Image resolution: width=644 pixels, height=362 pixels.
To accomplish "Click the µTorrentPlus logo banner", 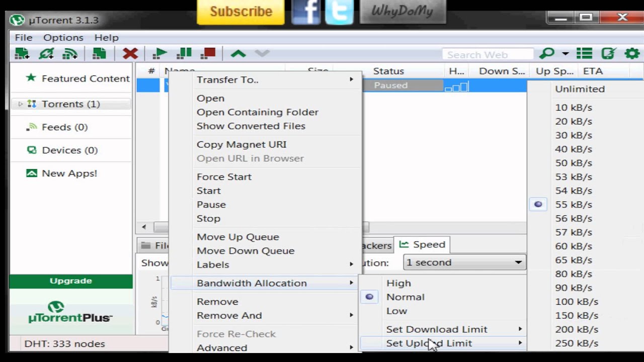I will tap(70, 312).
